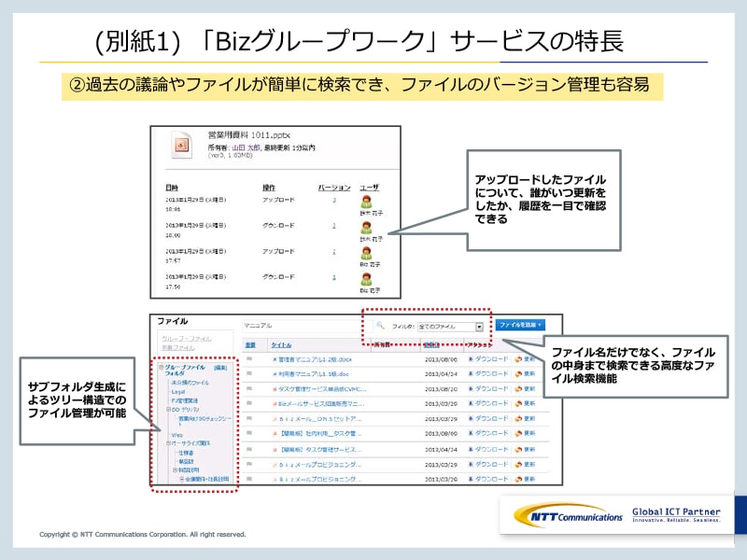Open the グループ・ファイル sidebar link
Viewport: 747px width, 560px height.
[x=186, y=339]
